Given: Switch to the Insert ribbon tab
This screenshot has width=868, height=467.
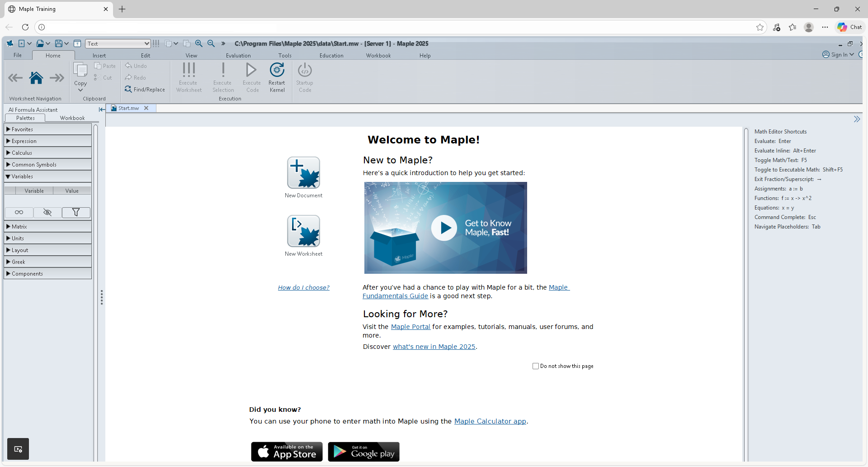Looking at the screenshot, I should pyautogui.click(x=99, y=56).
